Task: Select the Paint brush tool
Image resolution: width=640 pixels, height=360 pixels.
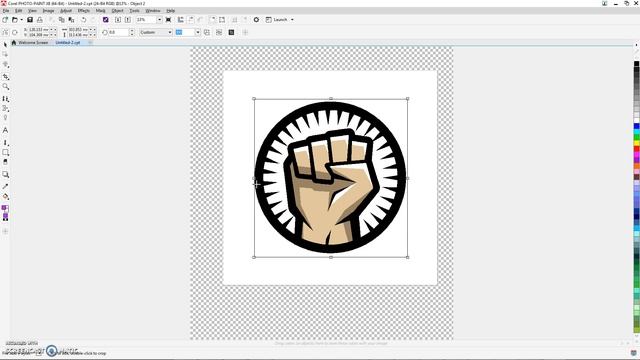Action: (x=5, y=142)
